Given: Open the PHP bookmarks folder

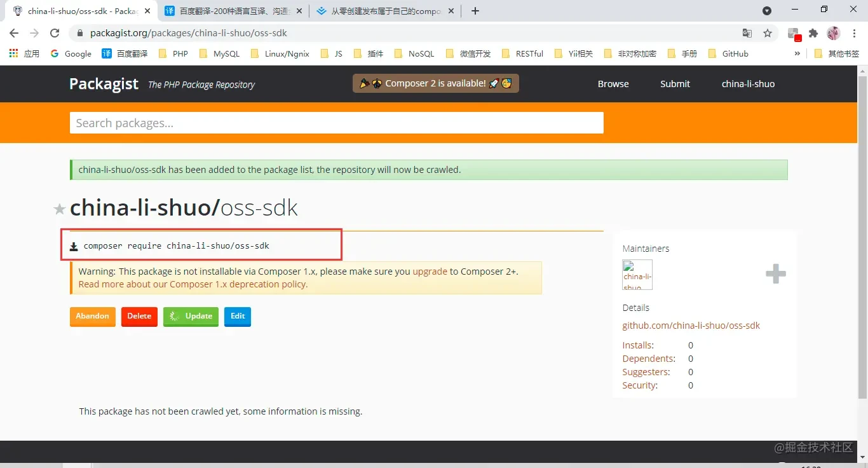Looking at the screenshot, I should click(x=173, y=54).
